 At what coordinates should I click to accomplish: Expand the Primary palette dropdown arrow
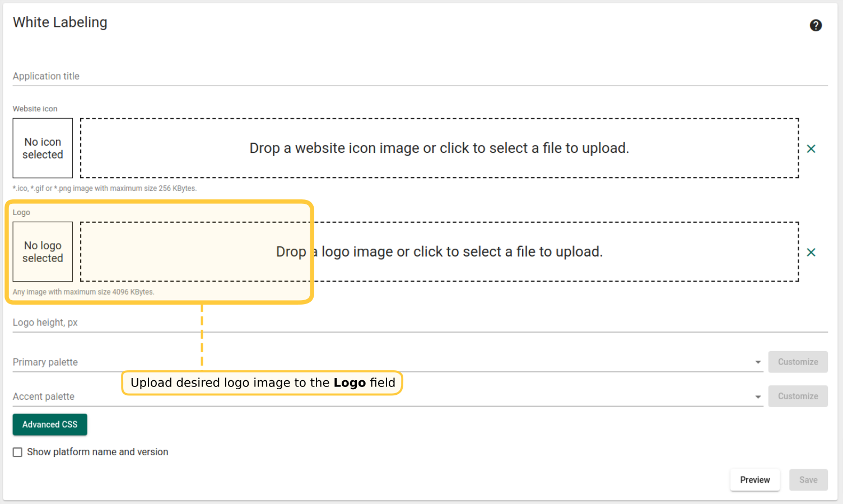pyautogui.click(x=758, y=362)
